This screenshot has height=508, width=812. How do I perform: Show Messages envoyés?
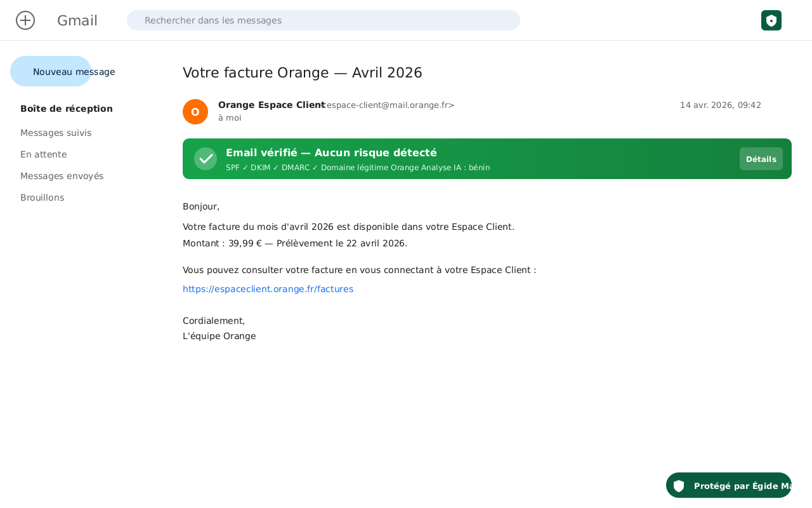pyautogui.click(x=62, y=176)
